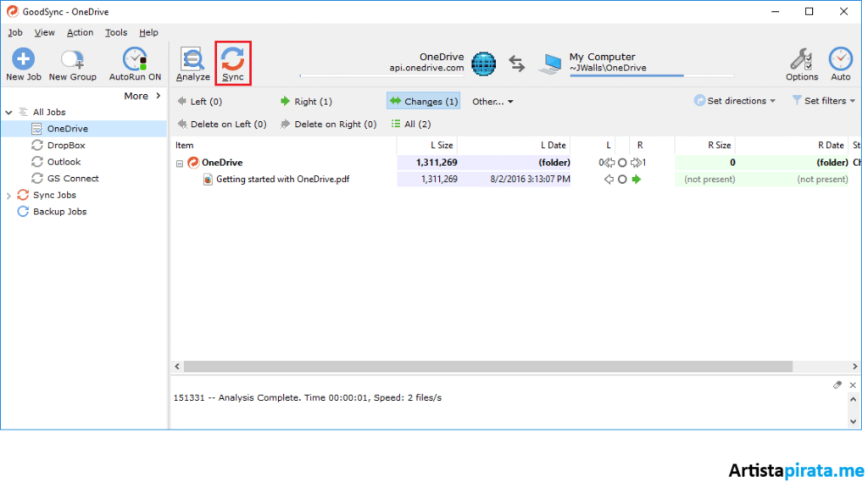Image resolution: width=868 pixels, height=488 pixels.
Task: Open the Auto clock settings
Action: [840, 60]
